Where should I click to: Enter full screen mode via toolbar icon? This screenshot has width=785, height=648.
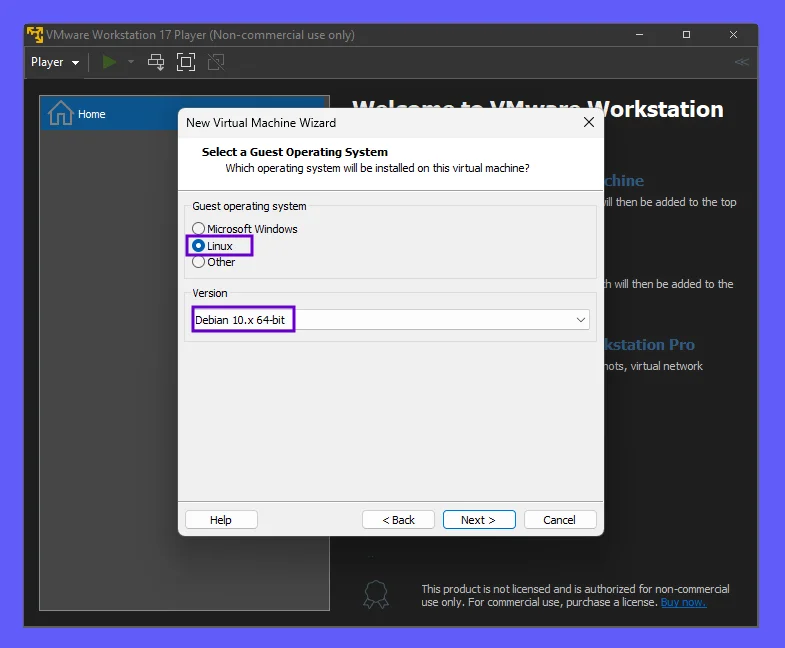pyautogui.click(x=185, y=62)
